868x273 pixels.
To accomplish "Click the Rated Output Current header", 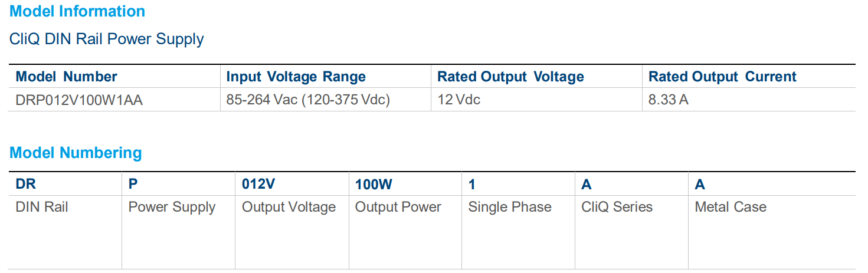I will pos(722,77).
